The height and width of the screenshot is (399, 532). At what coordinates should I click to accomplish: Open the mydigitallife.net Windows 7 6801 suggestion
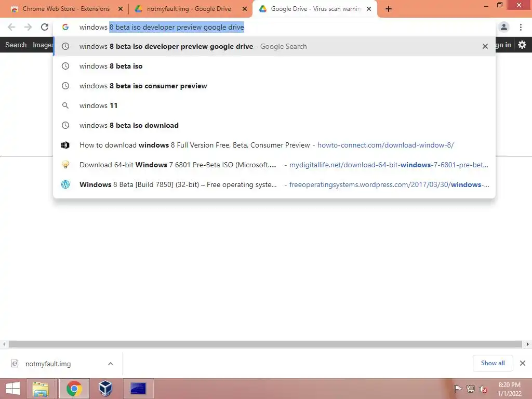(274, 165)
